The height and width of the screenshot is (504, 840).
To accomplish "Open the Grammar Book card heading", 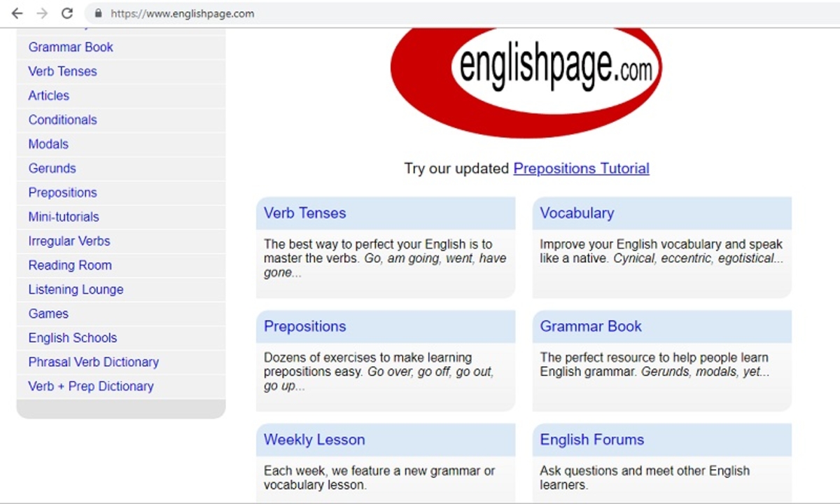I will (591, 326).
